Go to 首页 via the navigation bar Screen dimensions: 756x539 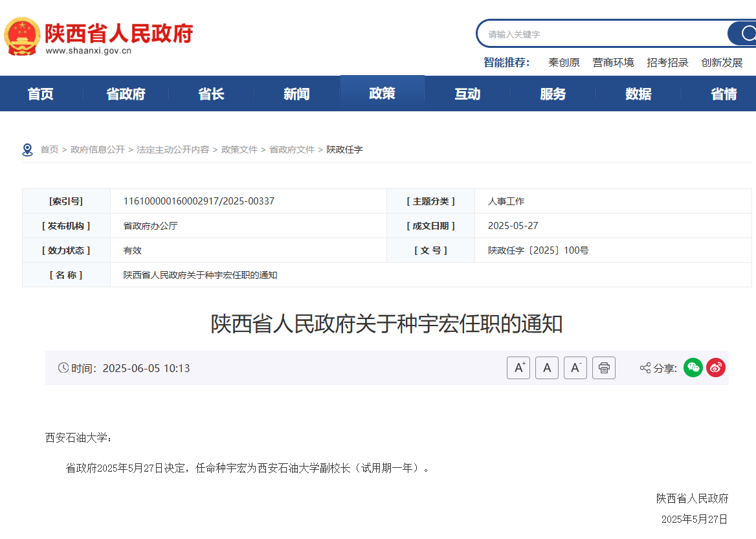[x=41, y=93]
